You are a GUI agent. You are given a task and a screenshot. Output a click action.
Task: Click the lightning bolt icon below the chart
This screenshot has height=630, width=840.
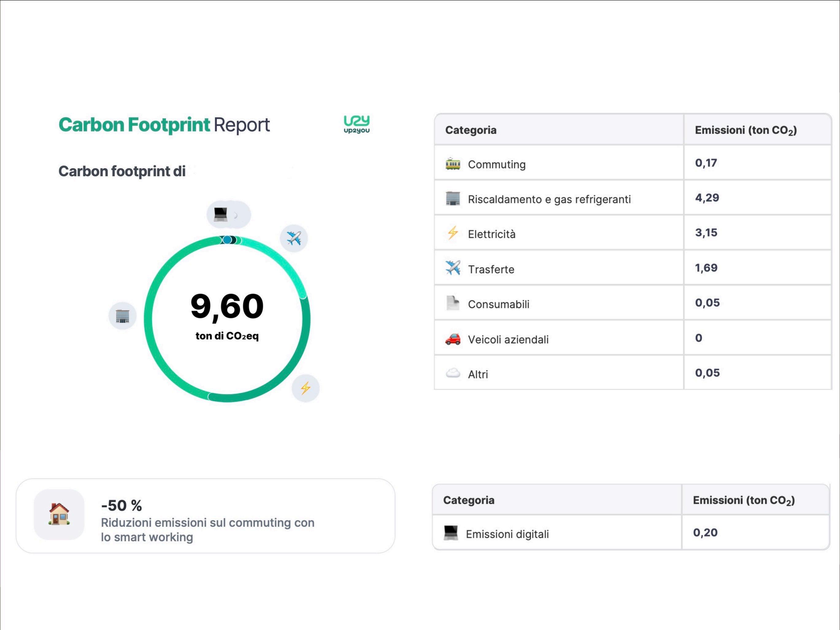tap(305, 388)
